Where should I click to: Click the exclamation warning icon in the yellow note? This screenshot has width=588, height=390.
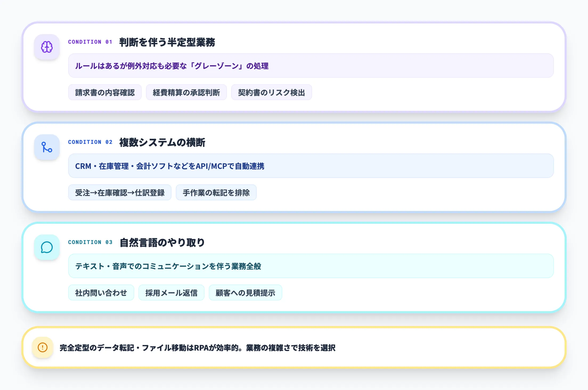(x=43, y=348)
